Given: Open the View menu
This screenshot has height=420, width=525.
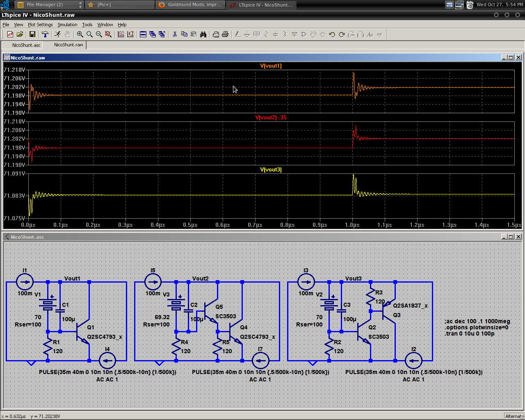Looking at the screenshot, I should click(18, 25).
